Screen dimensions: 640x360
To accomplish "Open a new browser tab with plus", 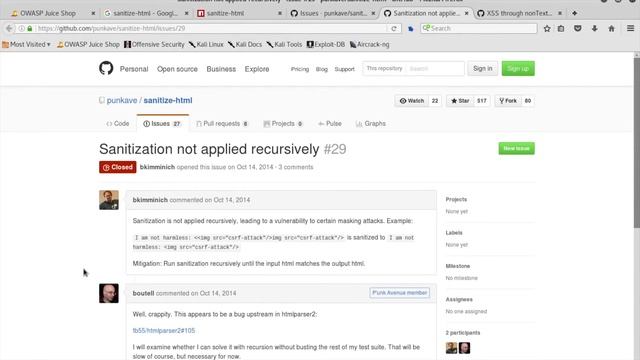I will click(574, 13).
